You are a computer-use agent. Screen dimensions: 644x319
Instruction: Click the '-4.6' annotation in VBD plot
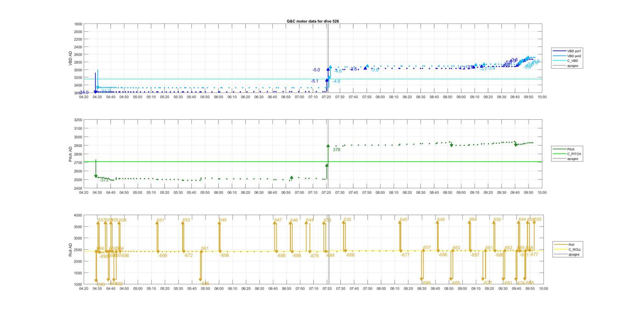coord(338,71)
